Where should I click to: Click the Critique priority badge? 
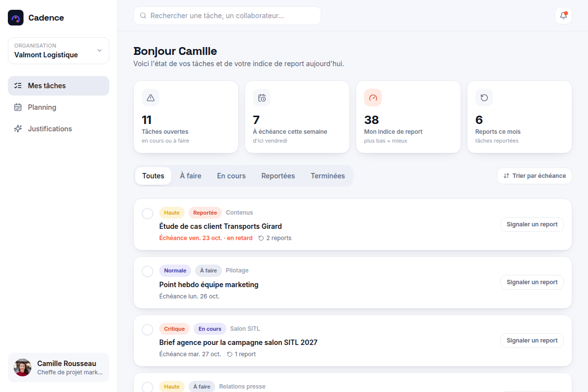pyautogui.click(x=174, y=329)
